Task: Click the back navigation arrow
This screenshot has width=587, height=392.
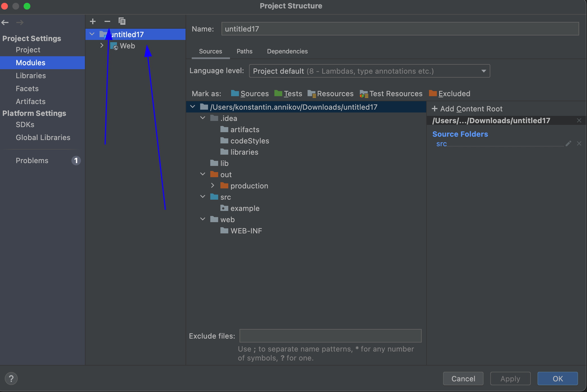Action: pyautogui.click(x=5, y=22)
